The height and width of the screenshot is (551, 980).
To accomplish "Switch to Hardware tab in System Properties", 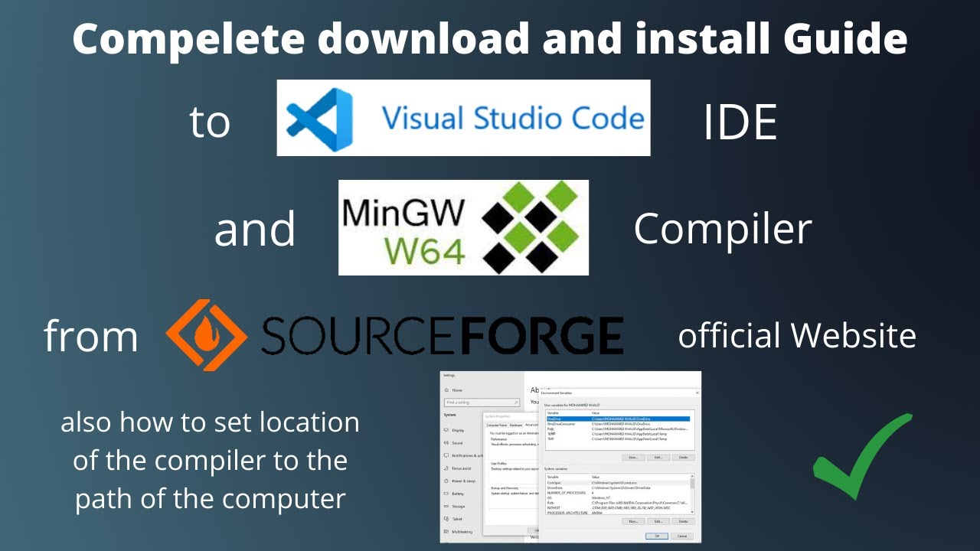I will 516,425.
